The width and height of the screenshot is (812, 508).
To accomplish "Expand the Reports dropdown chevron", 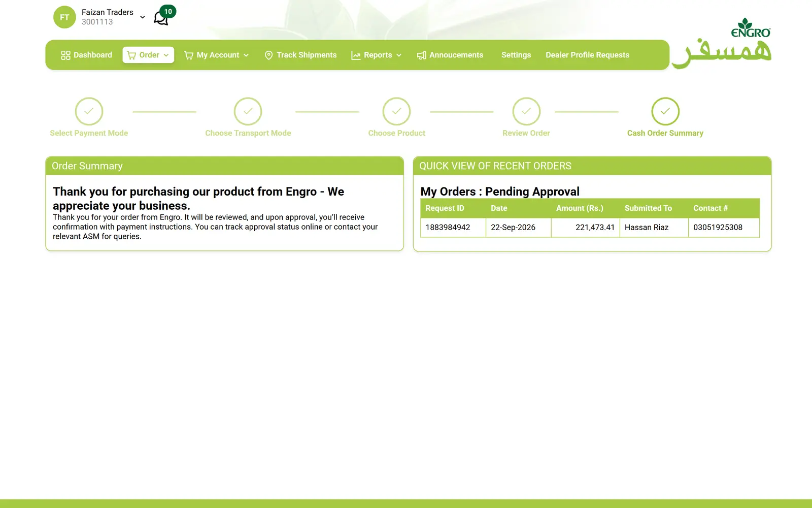I will coord(399,55).
